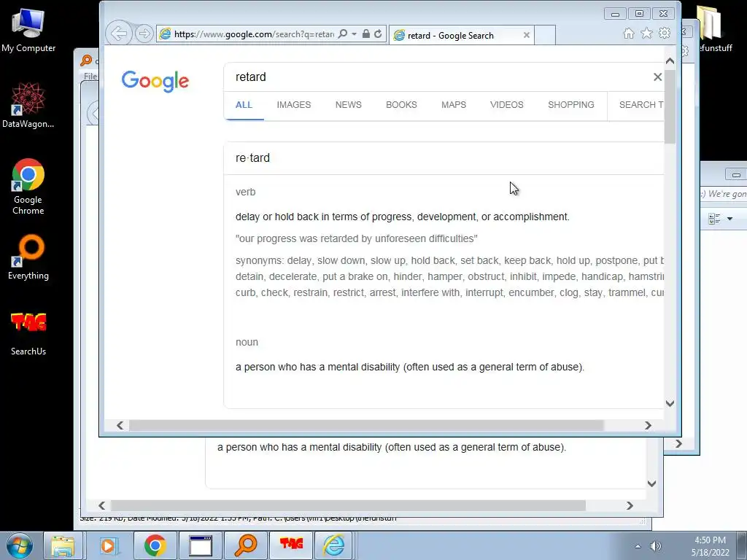Open the SEARCH TOOLS option
This screenshot has height=560, width=747.
641,105
